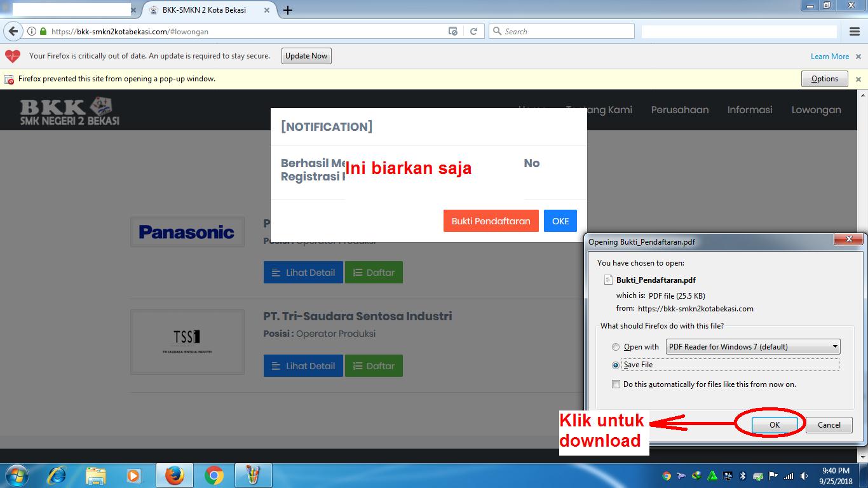Click the blocked pop-up icon in yellow bar
The height and width of the screenshot is (488, 868).
pyautogui.click(x=9, y=79)
